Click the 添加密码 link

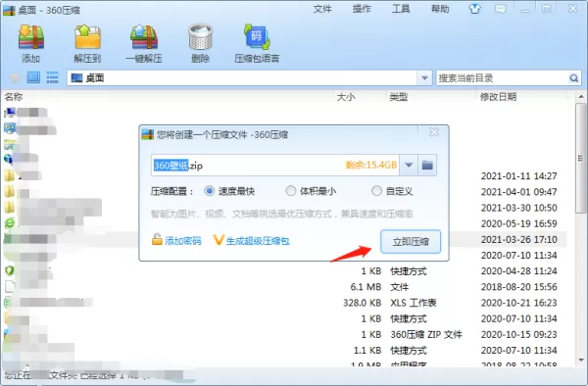click(x=176, y=240)
